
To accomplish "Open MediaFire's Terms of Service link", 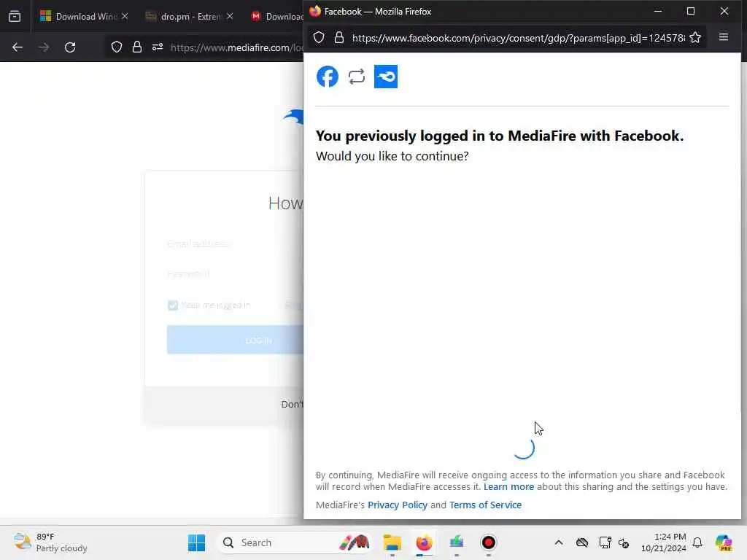I will click(485, 505).
